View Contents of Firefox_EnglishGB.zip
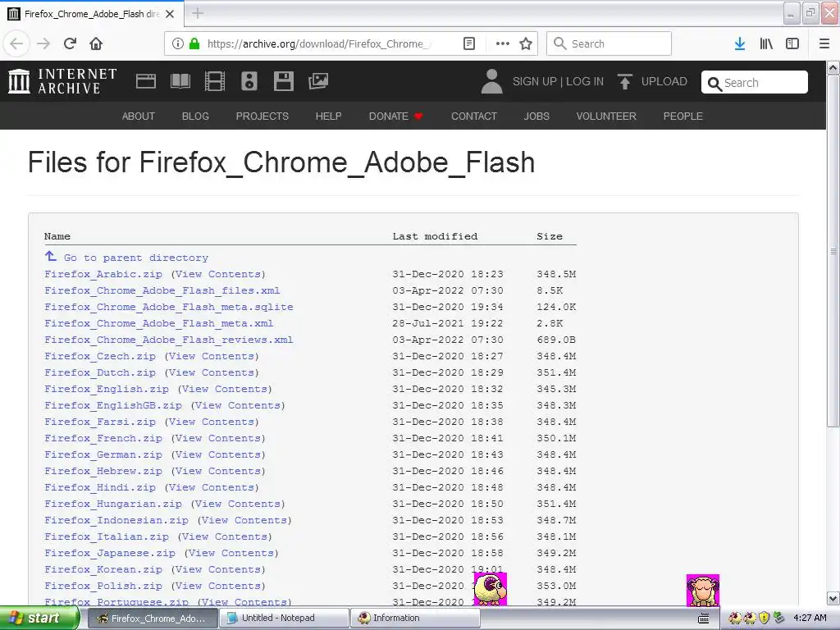This screenshot has width=840, height=630. [238, 405]
